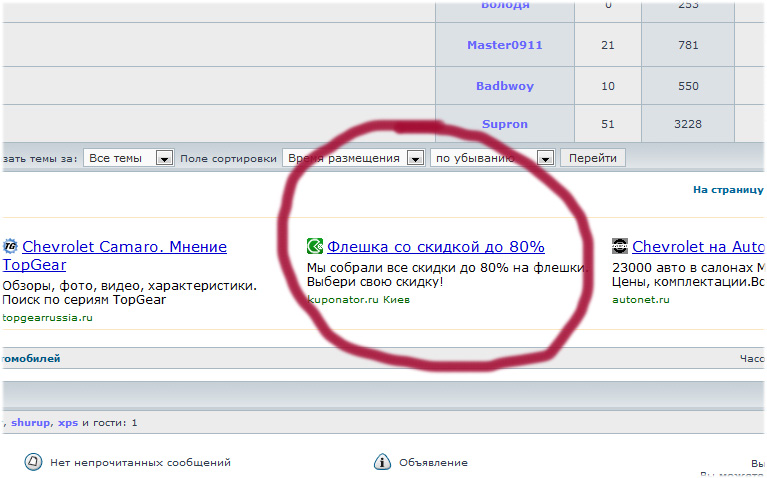Open online user shurup's profile

(30, 423)
